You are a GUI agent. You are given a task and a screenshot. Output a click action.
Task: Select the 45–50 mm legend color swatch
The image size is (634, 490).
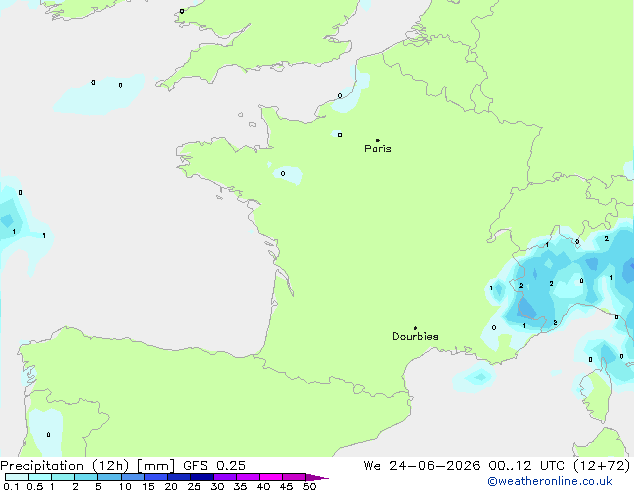[x=294, y=477]
